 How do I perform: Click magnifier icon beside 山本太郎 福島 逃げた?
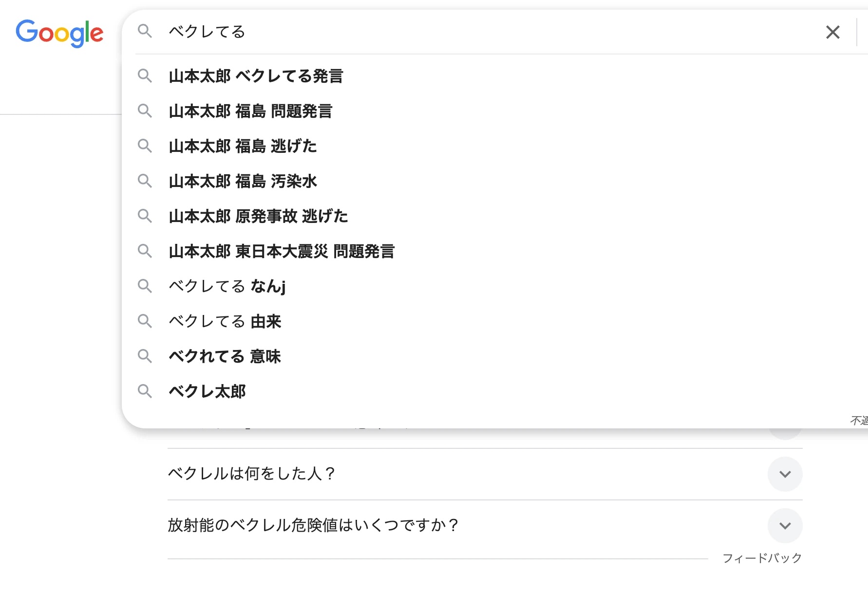pos(145,146)
